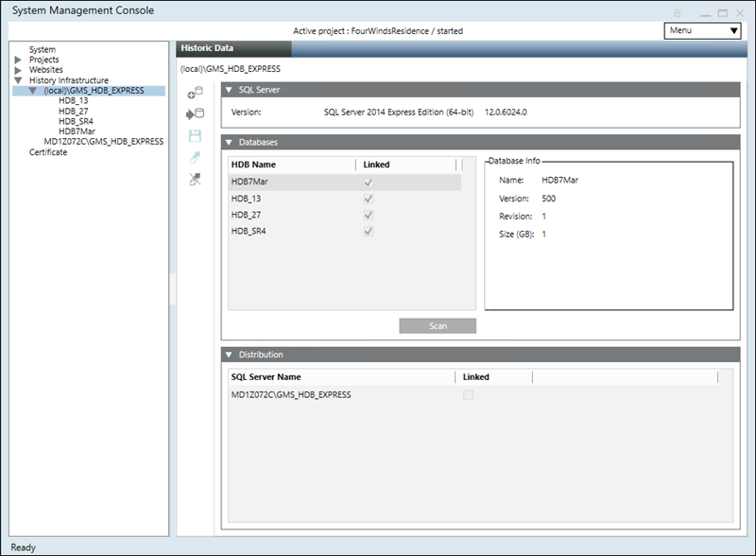756x556 pixels.
Task: Toggle Linked checkbox for MD1Z072C\GMS_HDB_EXPRESS
Action: click(x=468, y=395)
